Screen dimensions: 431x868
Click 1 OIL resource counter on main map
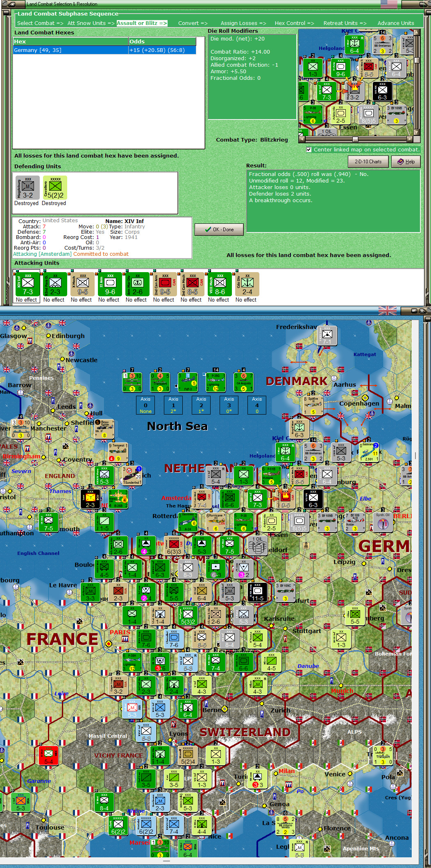258,546
